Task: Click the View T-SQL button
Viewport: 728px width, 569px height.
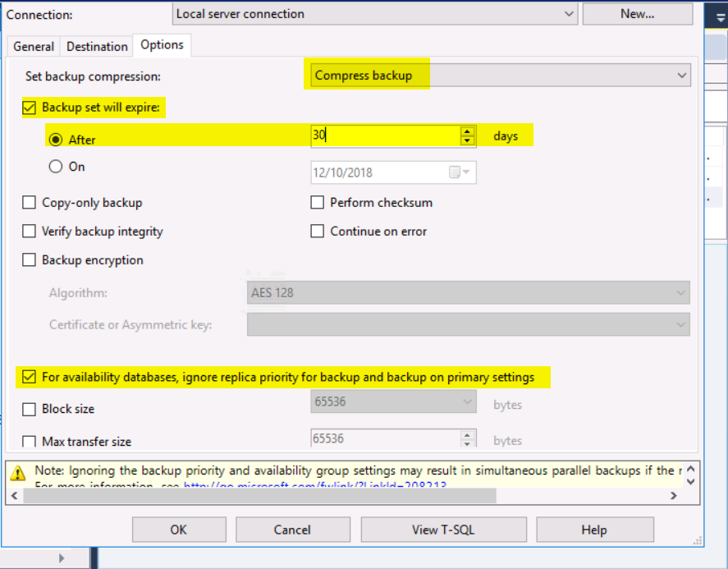Action: 443,529
